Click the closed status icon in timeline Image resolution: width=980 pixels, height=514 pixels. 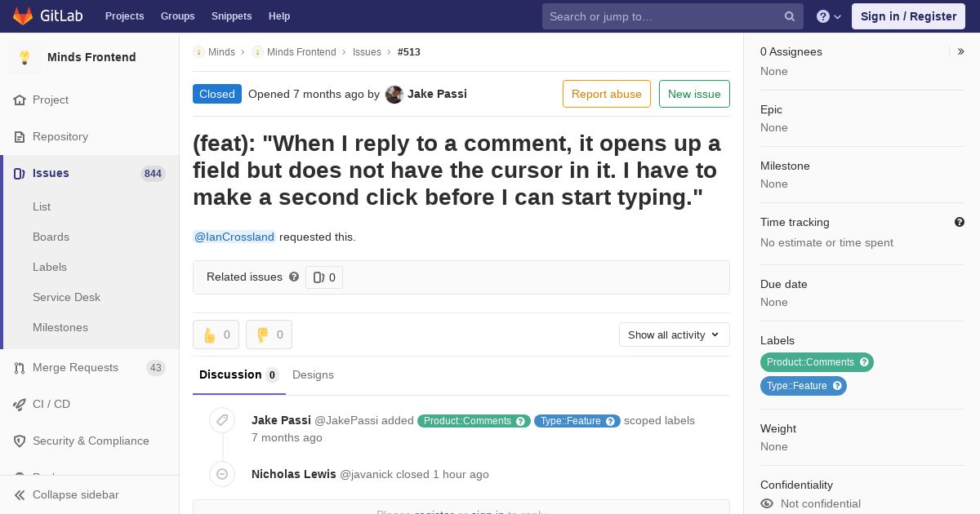click(x=222, y=474)
